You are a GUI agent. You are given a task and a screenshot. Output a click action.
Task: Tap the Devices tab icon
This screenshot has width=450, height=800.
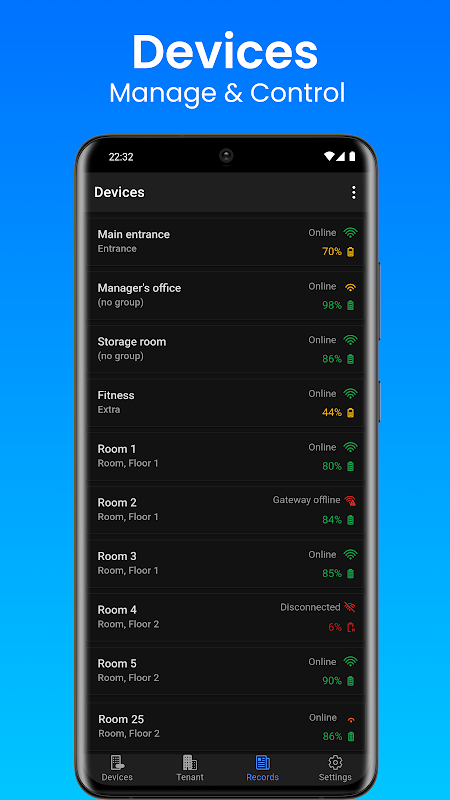[117, 763]
